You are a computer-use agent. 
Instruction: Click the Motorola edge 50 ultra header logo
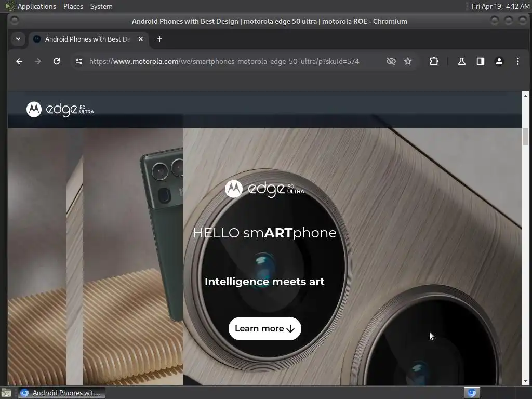click(60, 109)
